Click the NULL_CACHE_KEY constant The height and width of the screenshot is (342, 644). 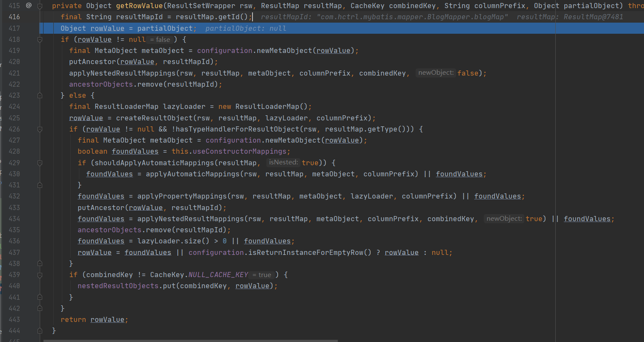tap(218, 275)
